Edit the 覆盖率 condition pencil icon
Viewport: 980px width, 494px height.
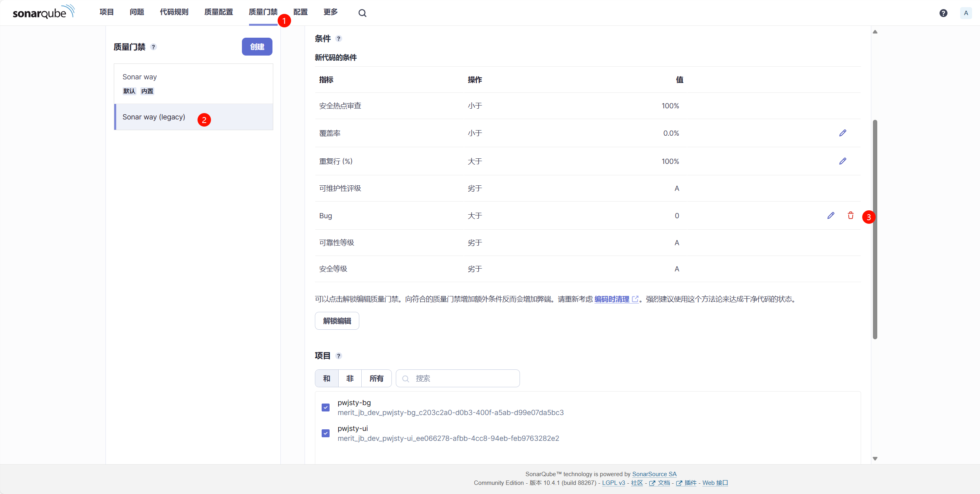click(x=842, y=133)
